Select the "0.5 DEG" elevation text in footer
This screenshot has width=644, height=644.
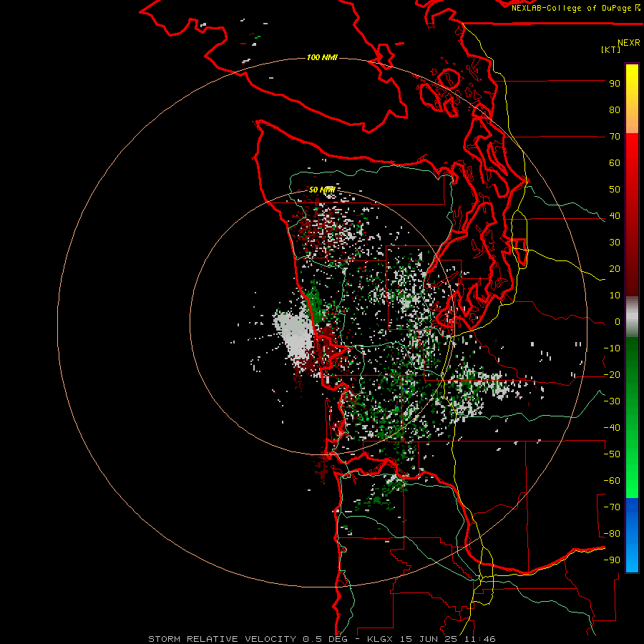tap(325, 639)
